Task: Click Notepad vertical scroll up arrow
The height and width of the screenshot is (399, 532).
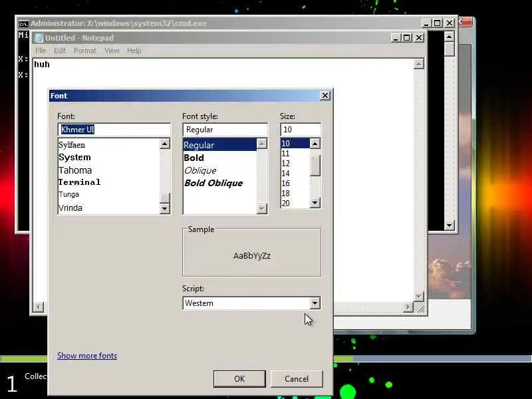Action: (x=419, y=64)
